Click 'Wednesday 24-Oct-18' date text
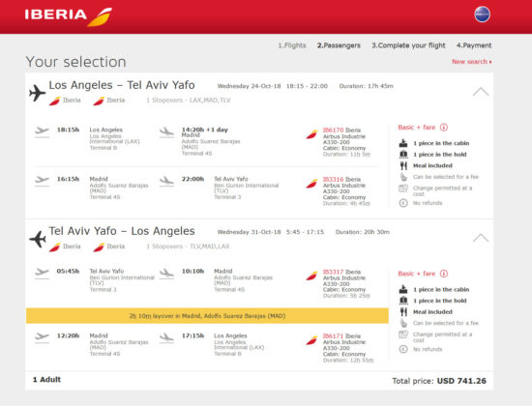 tap(249, 86)
